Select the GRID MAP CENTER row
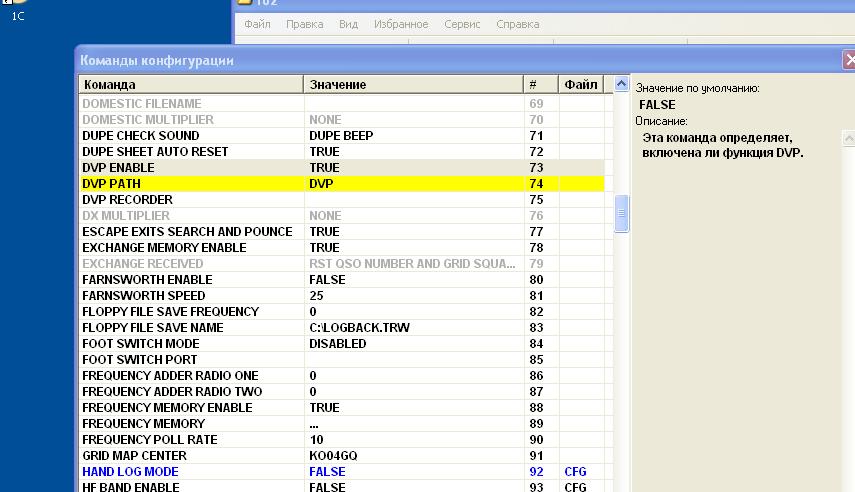Image resolution: width=855 pixels, height=492 pixels. (x=190, y=456)
